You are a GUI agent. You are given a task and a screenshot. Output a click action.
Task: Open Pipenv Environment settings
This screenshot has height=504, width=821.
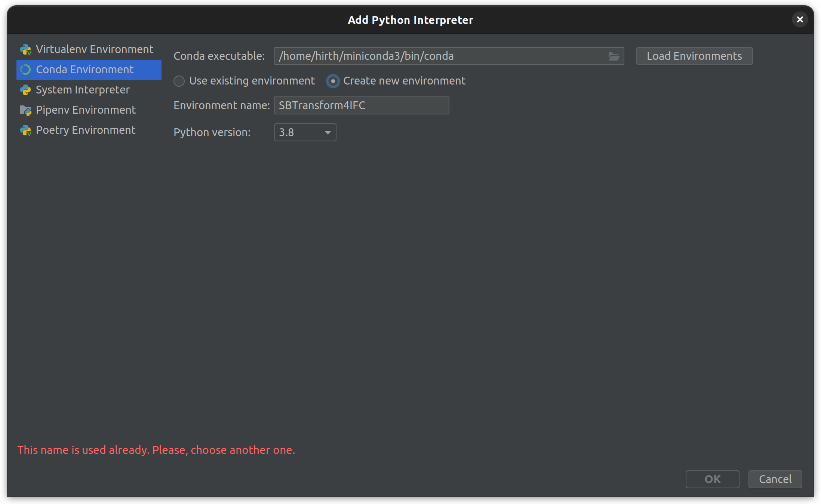pos(86,110)
